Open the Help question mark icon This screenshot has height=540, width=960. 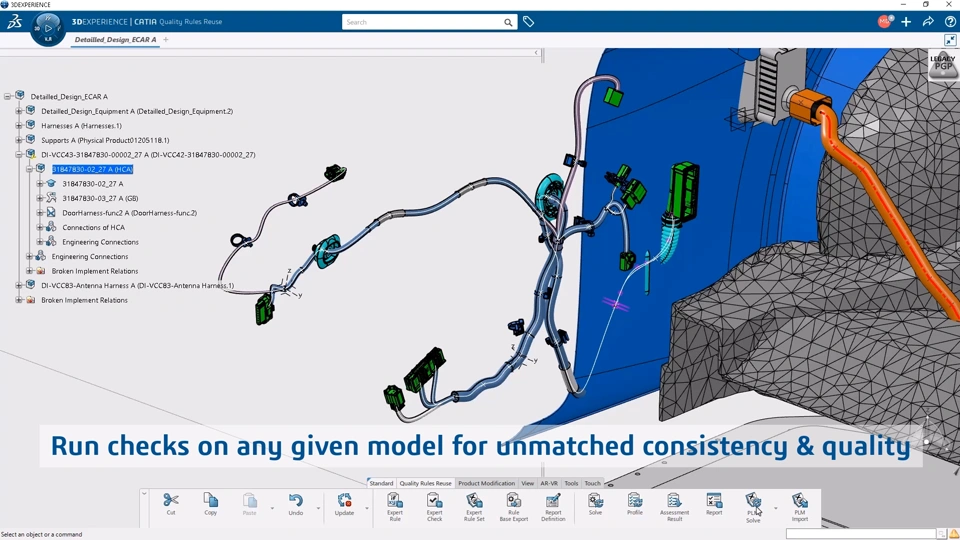950,22
